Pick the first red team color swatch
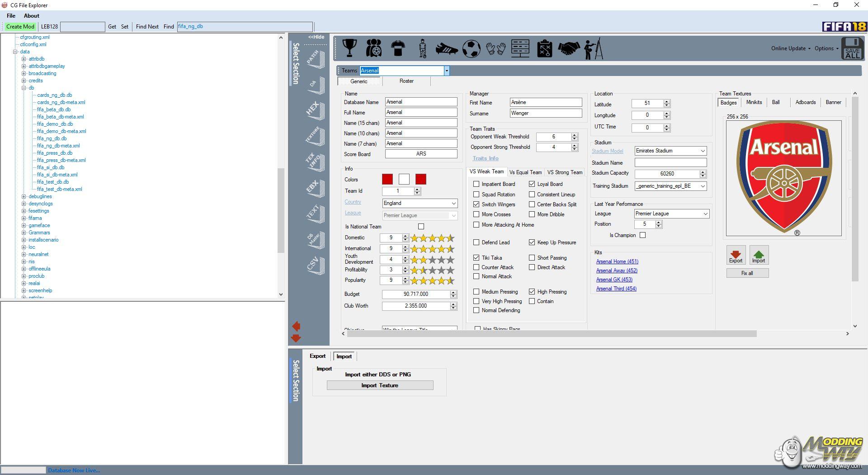The image size is (868, 475). click(387, 179)
